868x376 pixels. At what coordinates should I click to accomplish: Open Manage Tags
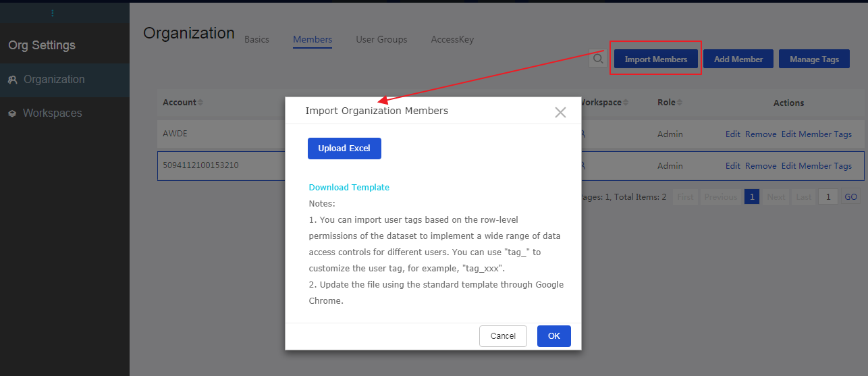814,59
